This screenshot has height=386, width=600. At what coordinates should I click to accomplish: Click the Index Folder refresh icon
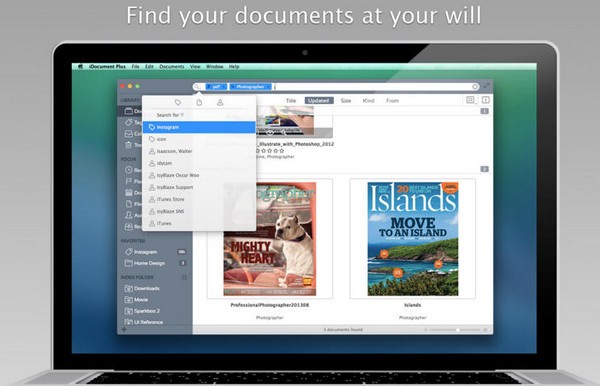pyautogui.click(x=184, y=277)
